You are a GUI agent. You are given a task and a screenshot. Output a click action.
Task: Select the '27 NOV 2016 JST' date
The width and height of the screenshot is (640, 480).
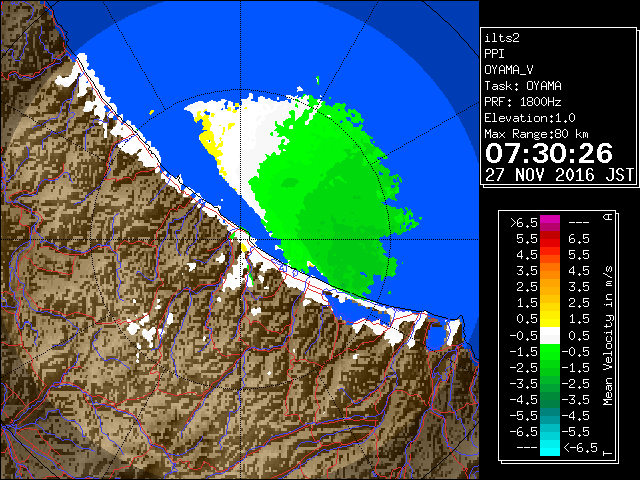coord(559,175)
